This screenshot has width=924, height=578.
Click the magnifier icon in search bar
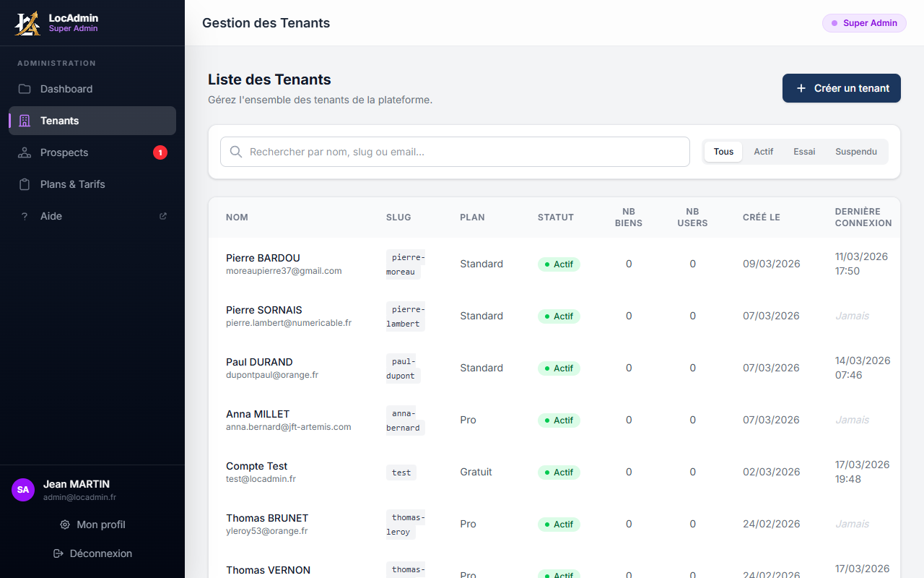click(235, 152)
